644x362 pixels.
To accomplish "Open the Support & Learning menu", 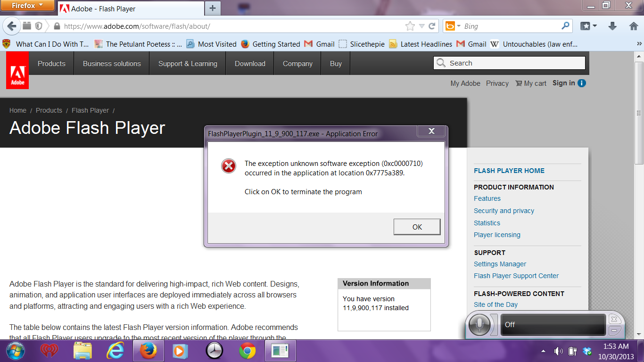I will pos(188,64).
